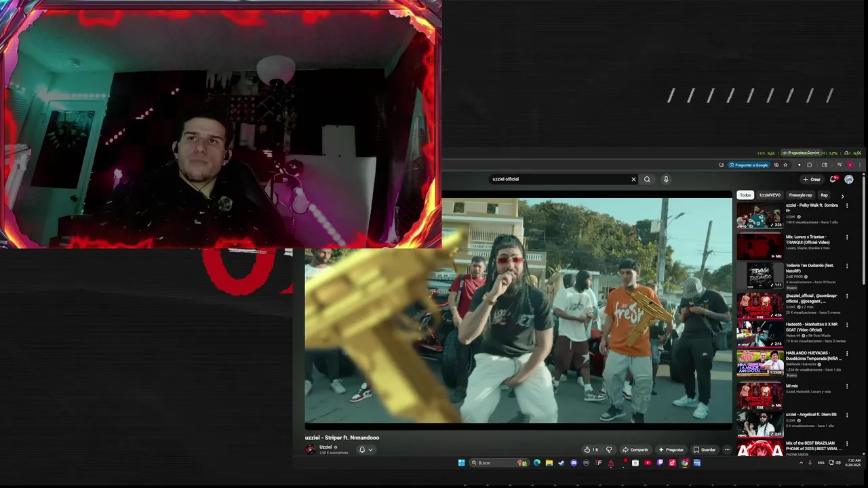Open the clock and date in tray
Viewport: 868px width, 488px height.
854,463
